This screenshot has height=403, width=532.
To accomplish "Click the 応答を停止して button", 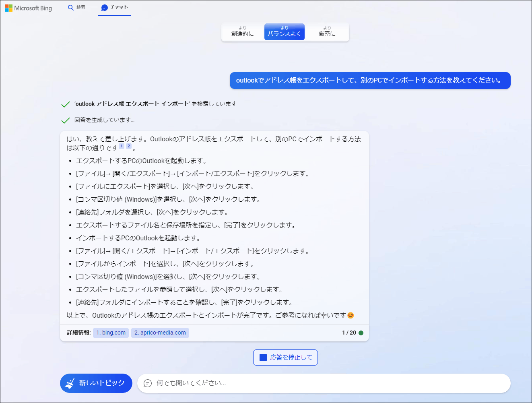I will 285,358.
